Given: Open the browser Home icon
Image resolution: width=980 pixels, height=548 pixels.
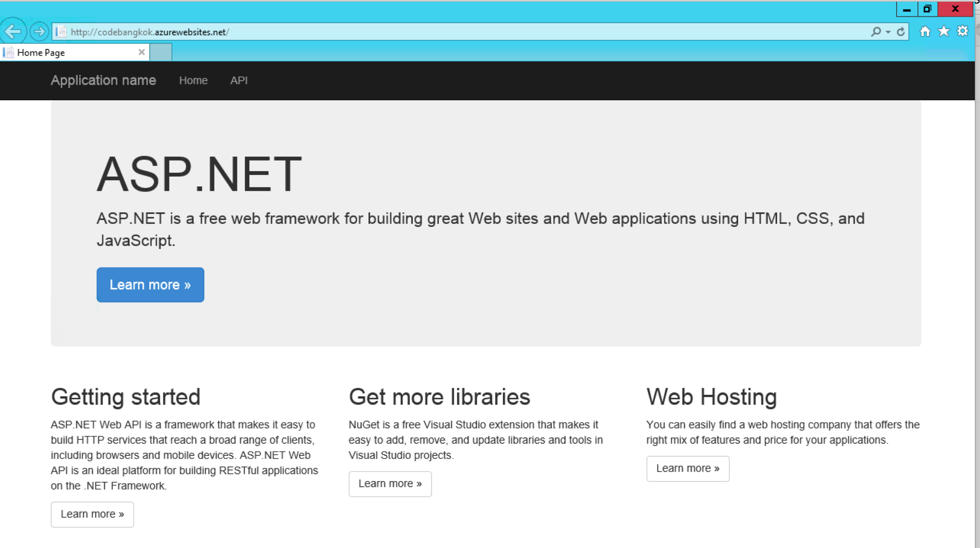Looking at the screenshot, I should point(925,31).
